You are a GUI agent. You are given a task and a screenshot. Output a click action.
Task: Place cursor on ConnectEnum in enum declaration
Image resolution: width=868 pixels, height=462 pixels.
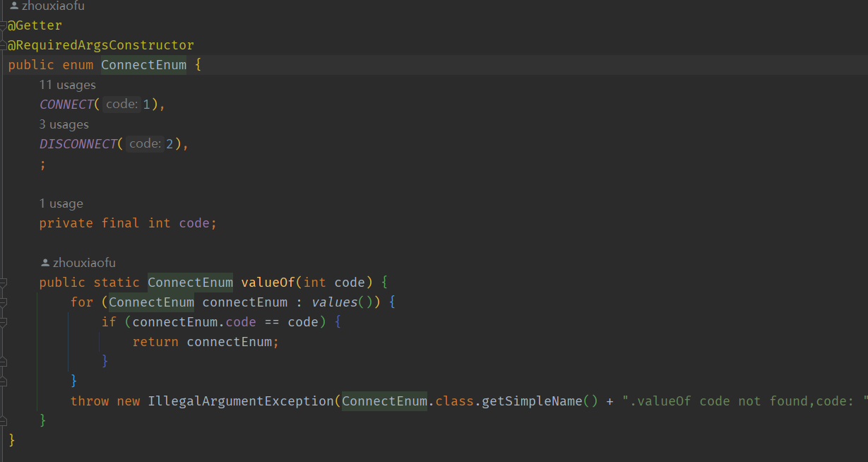[143, 65]
